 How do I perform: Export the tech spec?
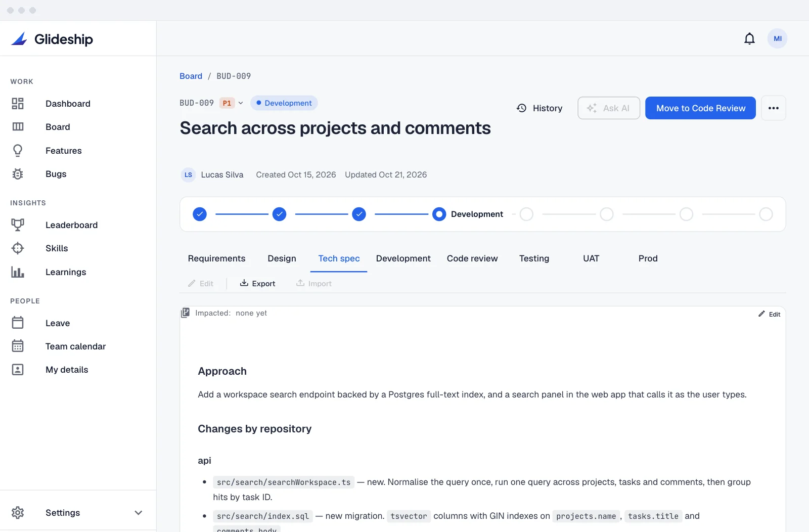click(x=257, y=284)
